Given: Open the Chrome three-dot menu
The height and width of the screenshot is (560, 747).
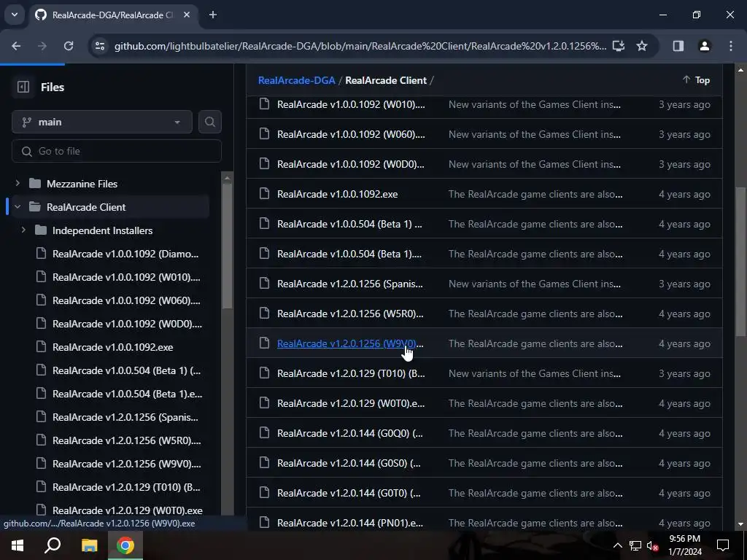Looking at the screenshot, I should click(731, 46).
